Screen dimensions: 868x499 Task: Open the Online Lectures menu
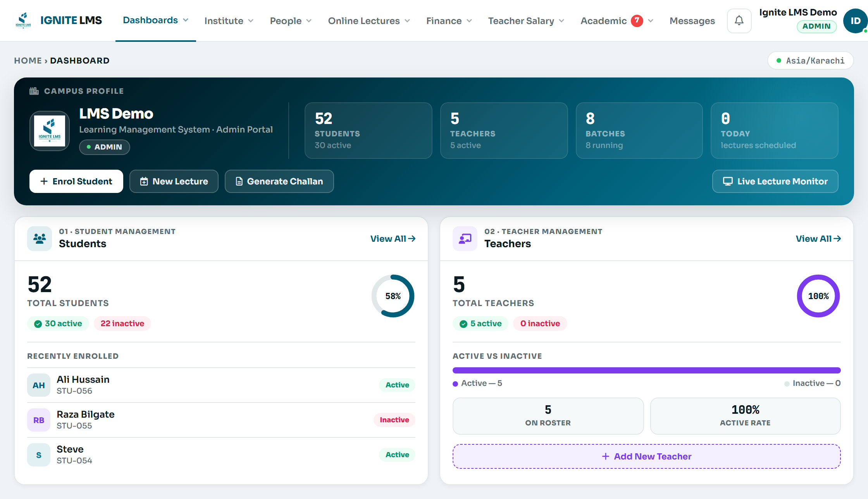click(369, 21)
